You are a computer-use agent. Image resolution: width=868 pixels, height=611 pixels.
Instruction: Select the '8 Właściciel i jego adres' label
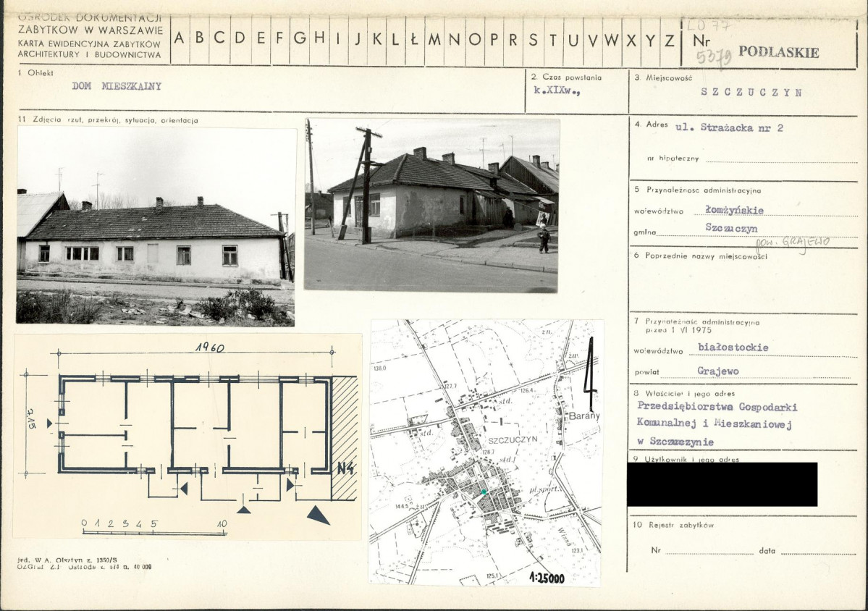coord(685,394)
